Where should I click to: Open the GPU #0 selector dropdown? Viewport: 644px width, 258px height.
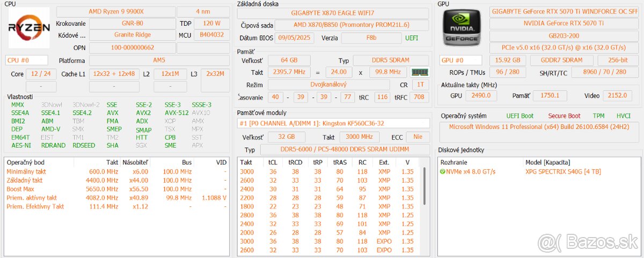461,60
